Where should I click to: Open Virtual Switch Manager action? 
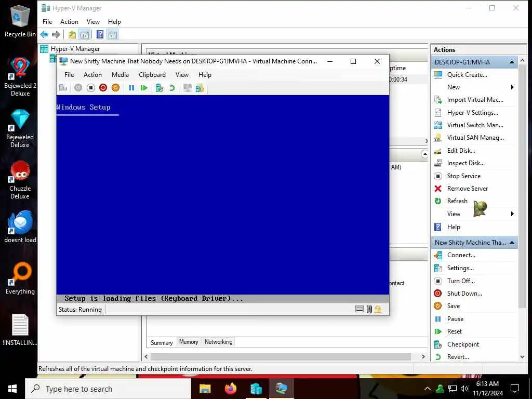click(475, 125)
